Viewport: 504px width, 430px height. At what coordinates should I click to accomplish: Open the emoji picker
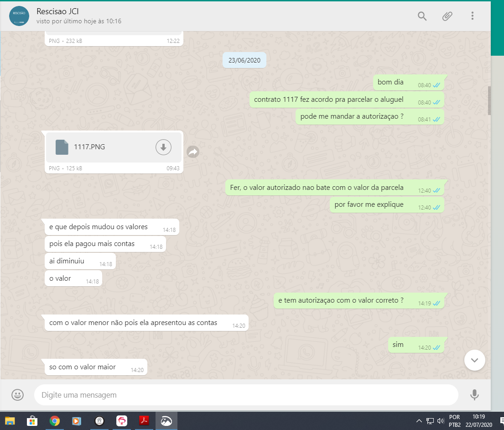pos(18,395)
